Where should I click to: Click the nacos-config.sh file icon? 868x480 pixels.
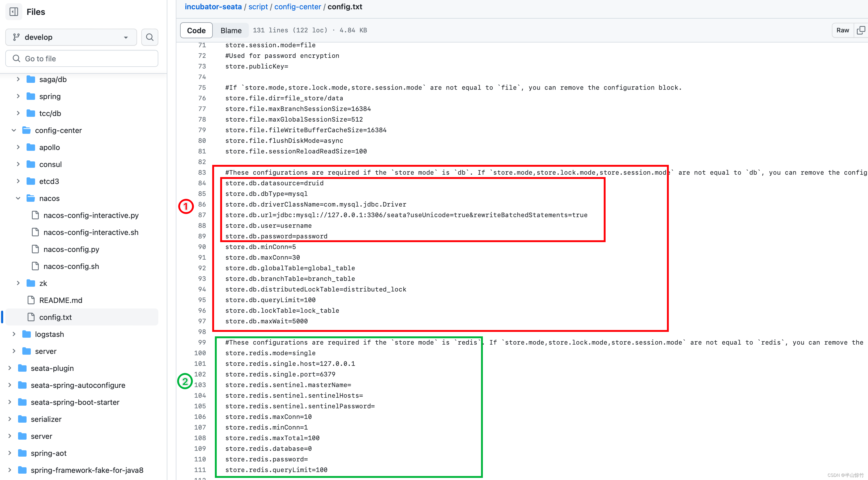pos(35,266)
